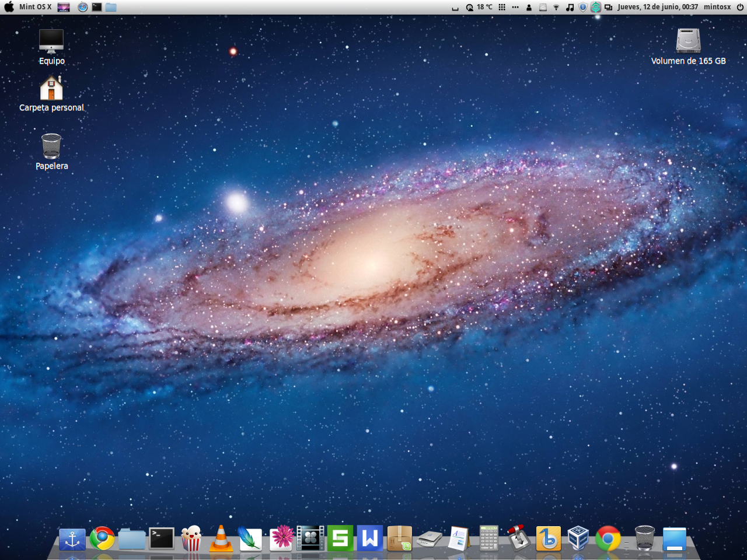747x560 pixels.
Task: Launch Popcorn Time from the dock
Action: [191, 538]
